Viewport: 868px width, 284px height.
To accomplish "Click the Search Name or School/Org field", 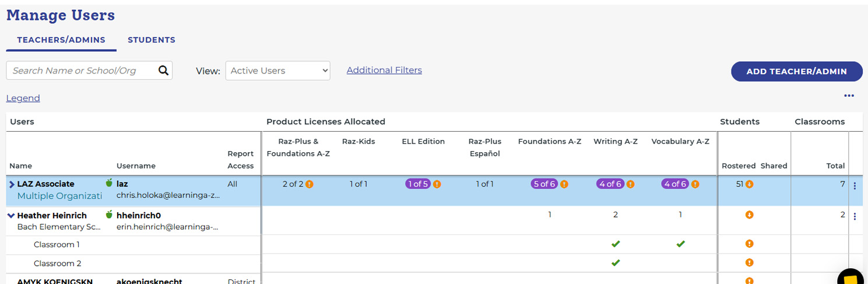I will (x=82, y=71).
